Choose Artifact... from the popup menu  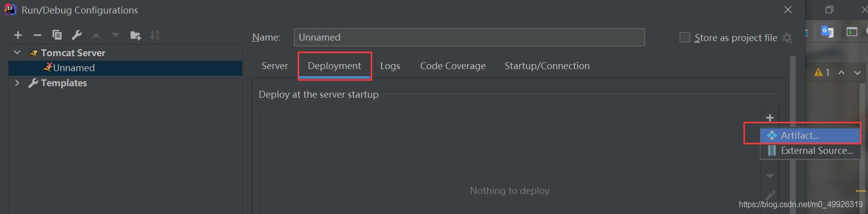coord(799,135)
